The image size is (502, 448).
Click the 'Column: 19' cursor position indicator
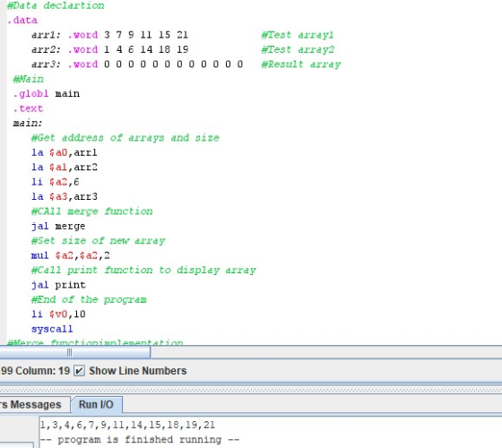[x=43, y=371]
